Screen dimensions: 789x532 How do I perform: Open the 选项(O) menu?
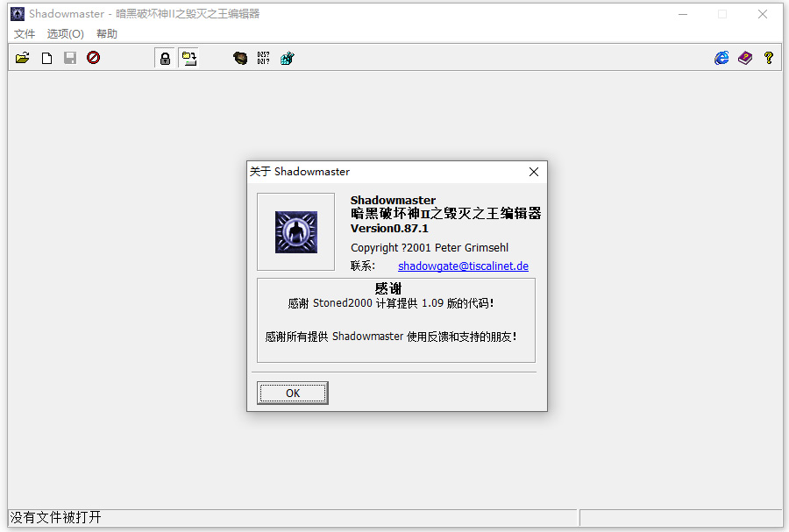pyautogui.click(x=66, y=33)
